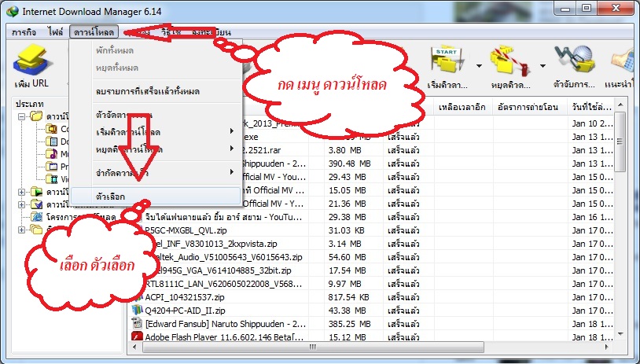640x364 pixels.
Task: Sort by the วันที่ใช้ล่... column header
Action: [591, 107]
